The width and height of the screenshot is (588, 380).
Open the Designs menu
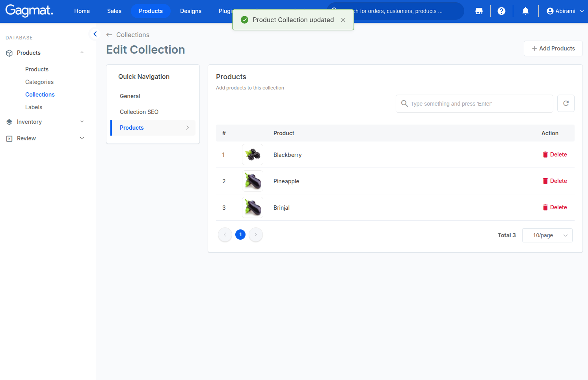(191, 11)
